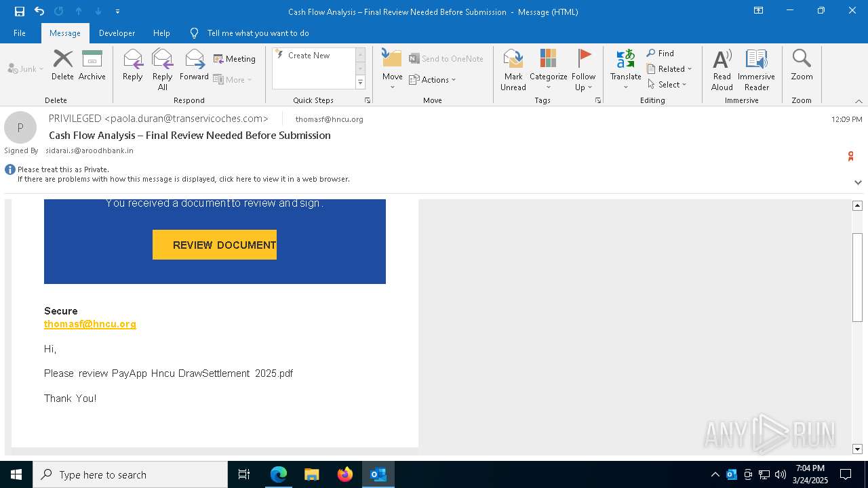The image size is (868, 488).
Task: Expand More respond options
Action: pos(233,79)
